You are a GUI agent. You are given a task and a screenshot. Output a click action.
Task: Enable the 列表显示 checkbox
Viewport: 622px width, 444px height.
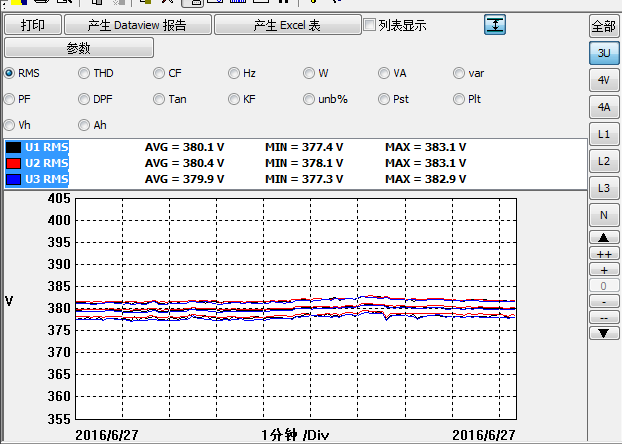(370, 25)
